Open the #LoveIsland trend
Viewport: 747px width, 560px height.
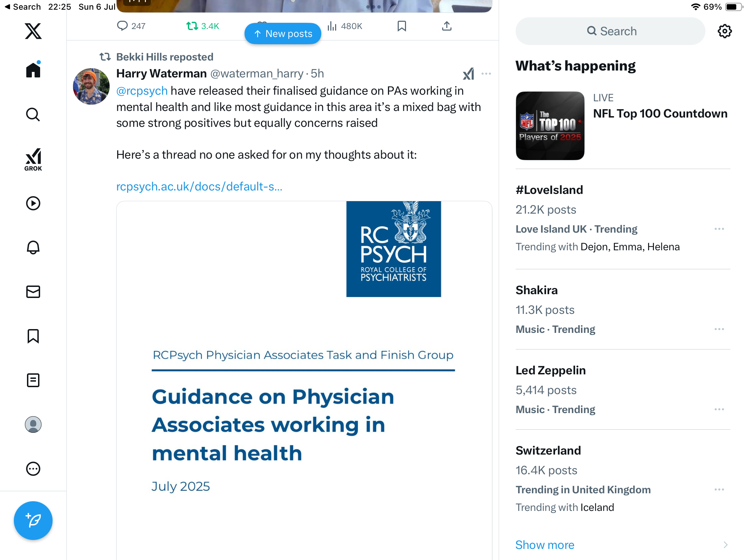point(549,190)
